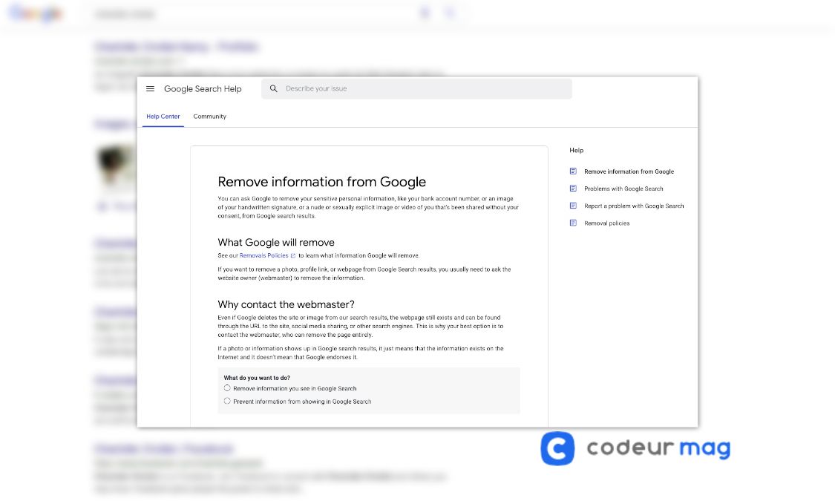Switch to the Help Center tab
The image size is (835, 504).
[163, 117]
